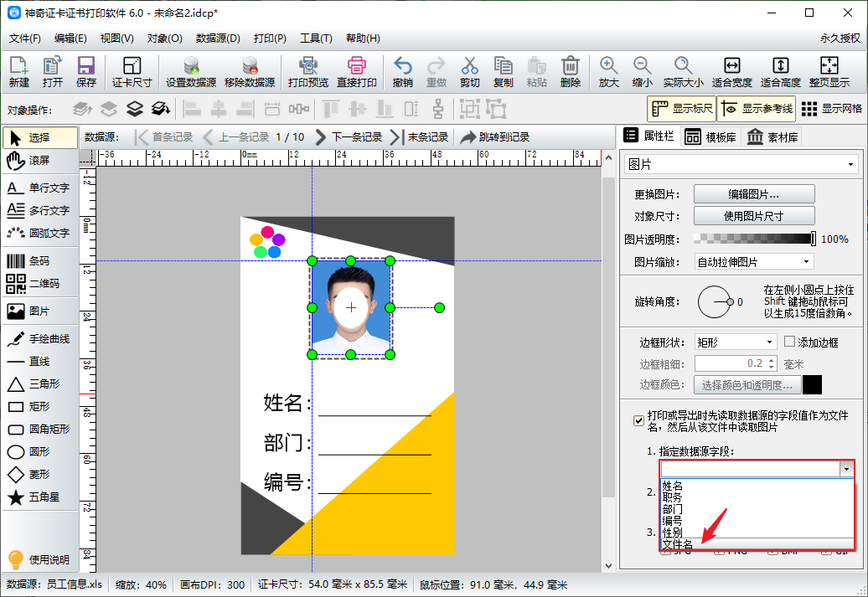Viewport: 868px width, 597px height.
Task: Set view to 实际大小 actual size
Action: (684, 72)
